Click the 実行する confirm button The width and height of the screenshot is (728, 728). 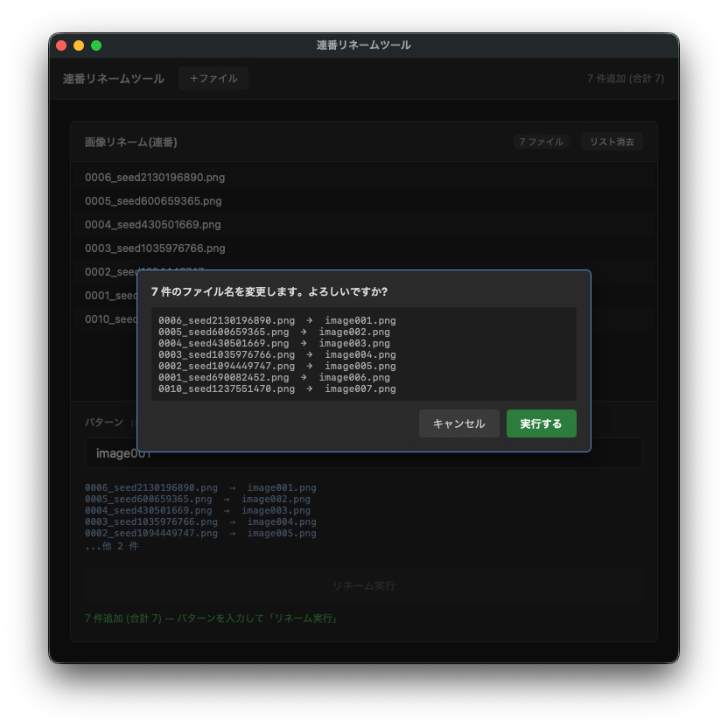click(541, 423)
